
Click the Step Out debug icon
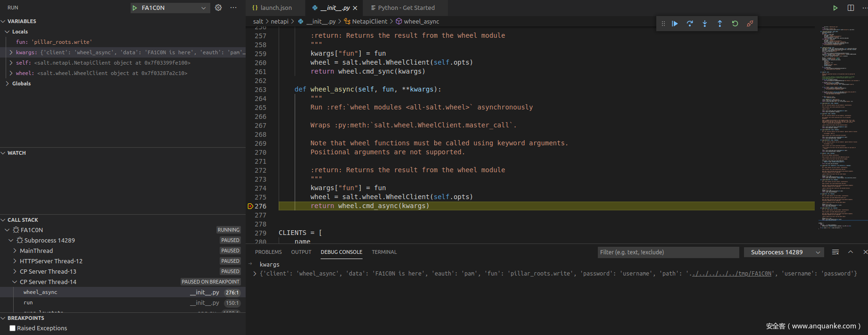pyautogui.click(x=720, y=24)
